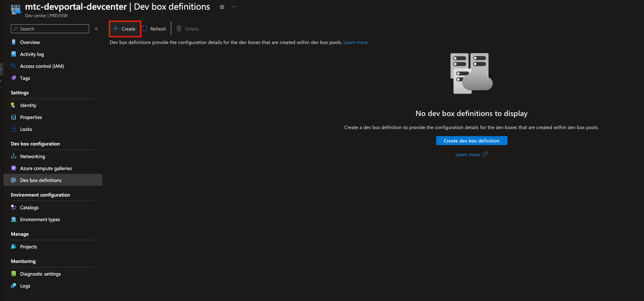Go to Environment types
This screenshot has height=301, width=644.
(40, 219)
